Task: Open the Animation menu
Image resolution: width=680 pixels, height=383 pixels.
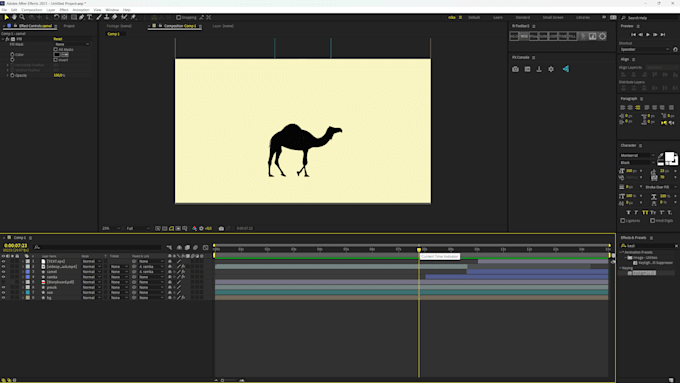Action: (x=81, y=10)
